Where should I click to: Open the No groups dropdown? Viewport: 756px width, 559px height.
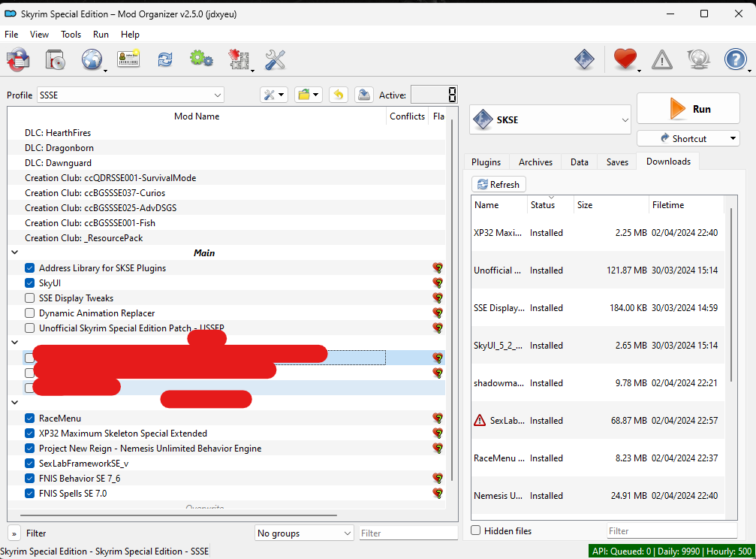click(304, 533)
